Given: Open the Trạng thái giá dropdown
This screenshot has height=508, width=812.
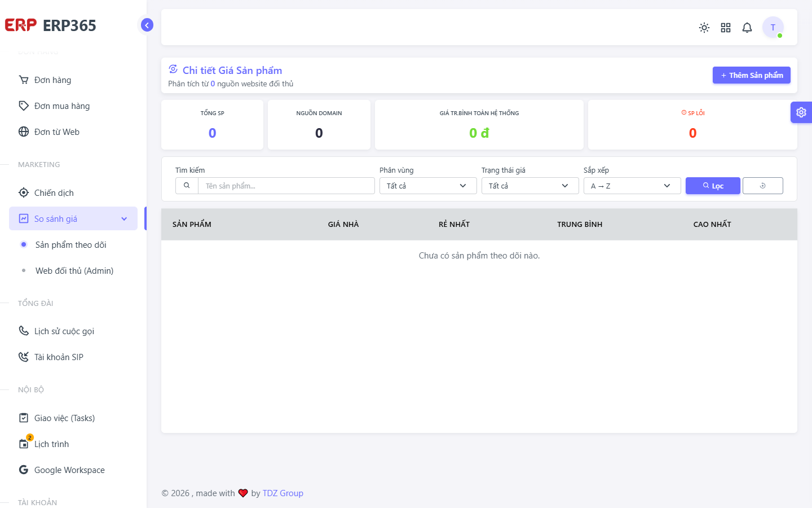Looking at the screenshot, I should [x=530, y=186].
